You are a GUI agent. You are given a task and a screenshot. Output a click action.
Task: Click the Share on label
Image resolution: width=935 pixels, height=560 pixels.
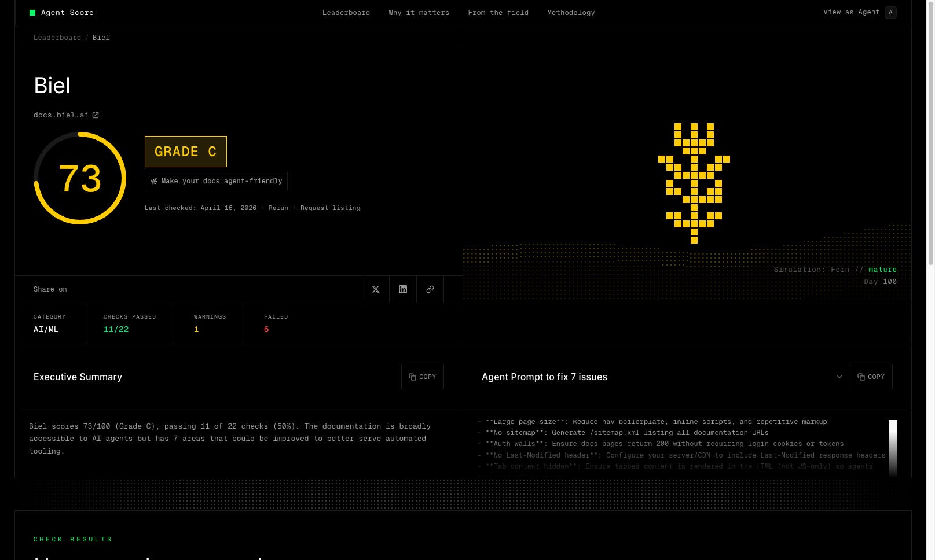pos(50,289)
